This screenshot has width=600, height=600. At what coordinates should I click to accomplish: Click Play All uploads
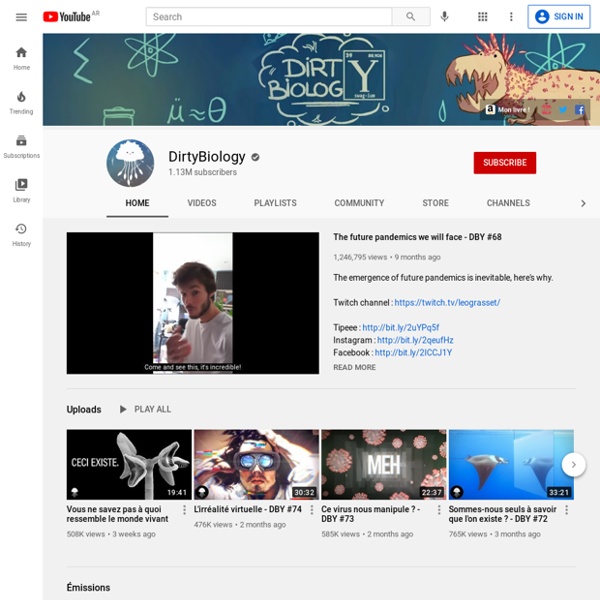pos(145,409)
